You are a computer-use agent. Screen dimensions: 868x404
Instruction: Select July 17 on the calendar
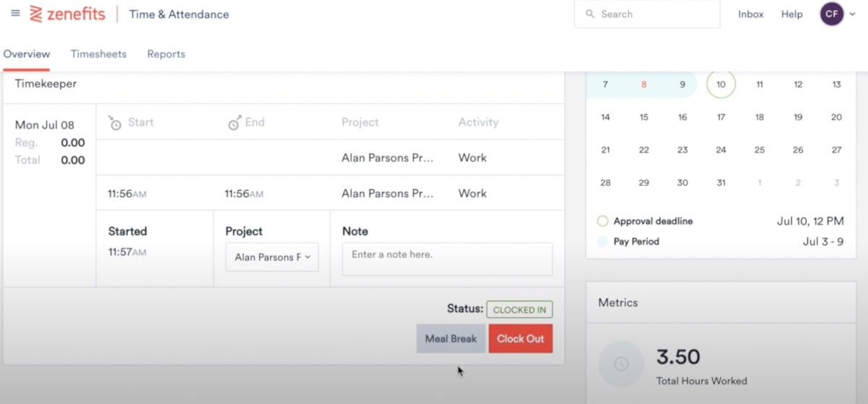(x=721, y=117)
